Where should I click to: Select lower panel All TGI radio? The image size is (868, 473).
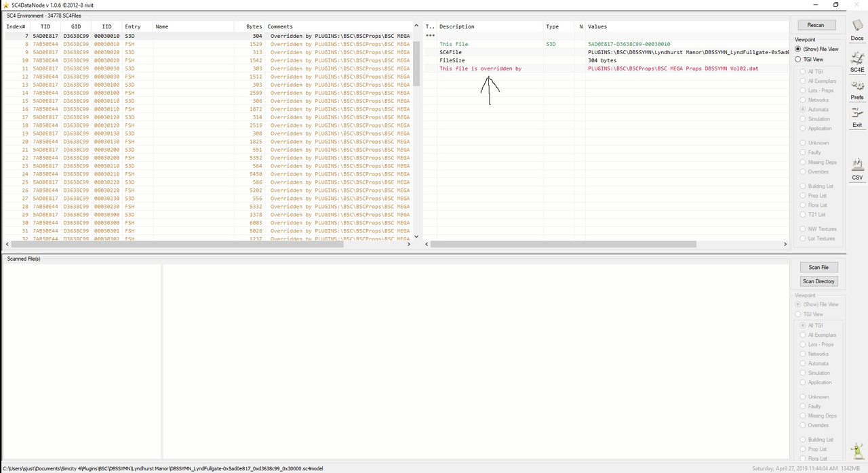point(811,325)
